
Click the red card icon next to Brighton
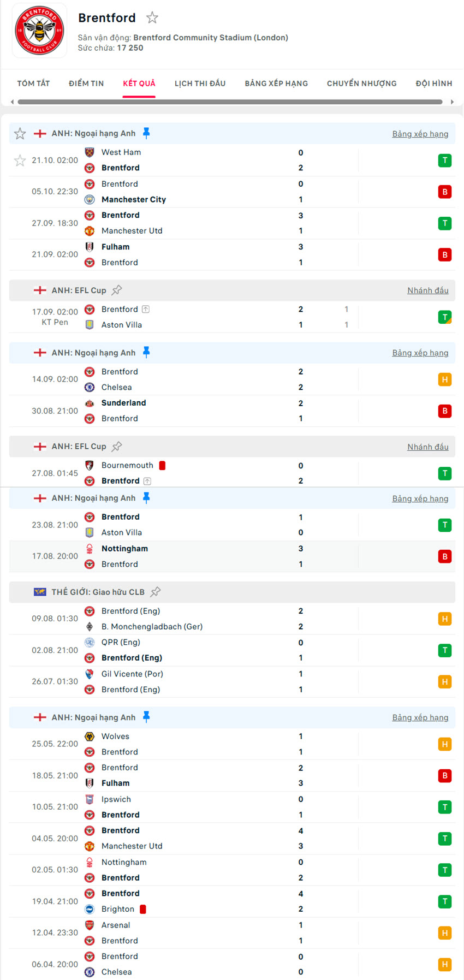(x=142, y=909)
